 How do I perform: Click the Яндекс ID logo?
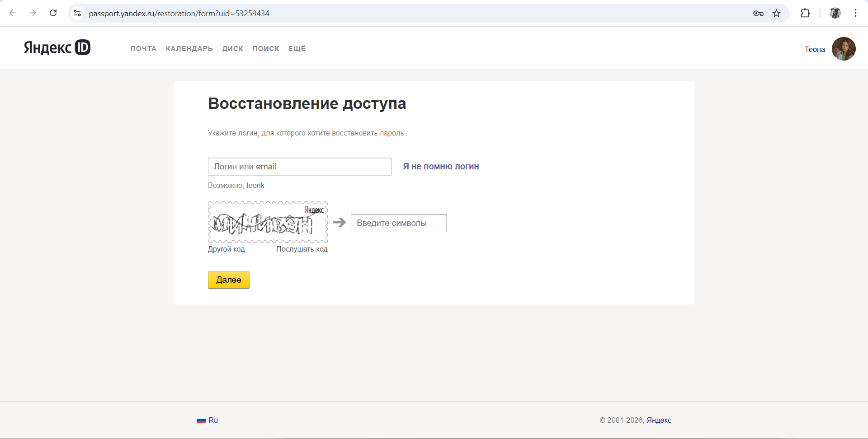click(x=57, y=47)
